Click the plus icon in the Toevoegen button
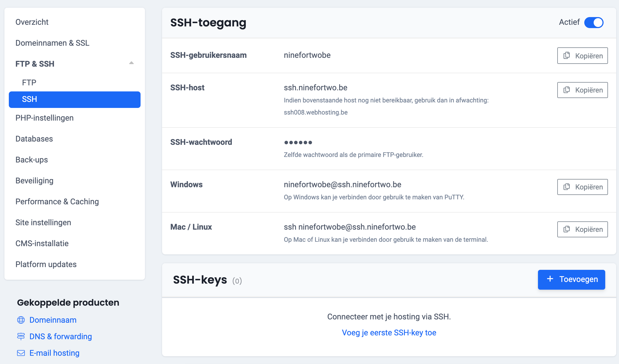 click(550, 279)
